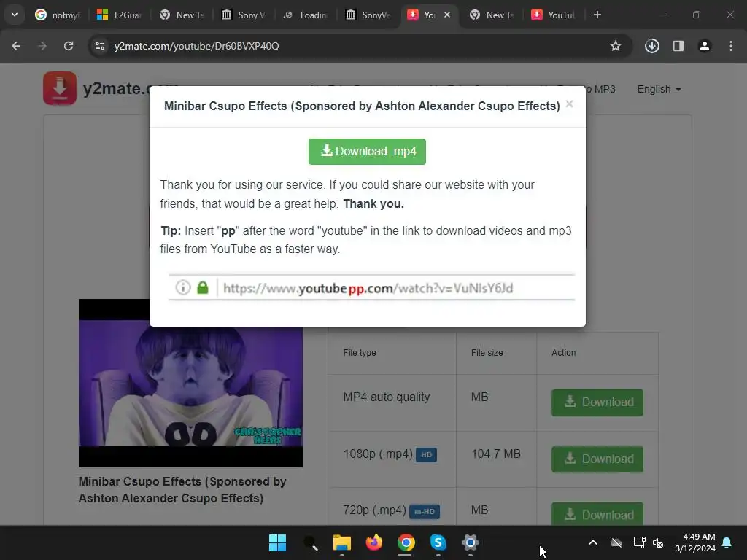747x560 pixels.
Task: Open File Explorer from the taskbar
Action: coord(341,542)
